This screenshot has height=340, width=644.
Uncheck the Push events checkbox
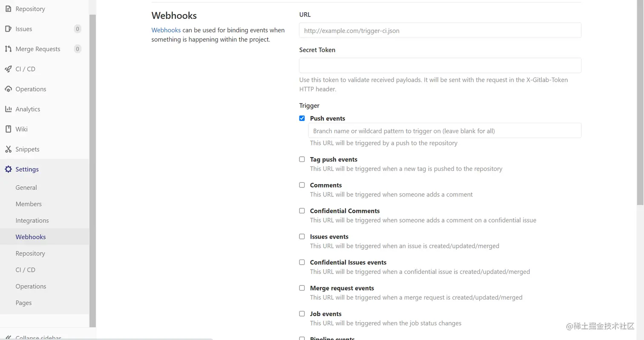[x=302, y=118]
